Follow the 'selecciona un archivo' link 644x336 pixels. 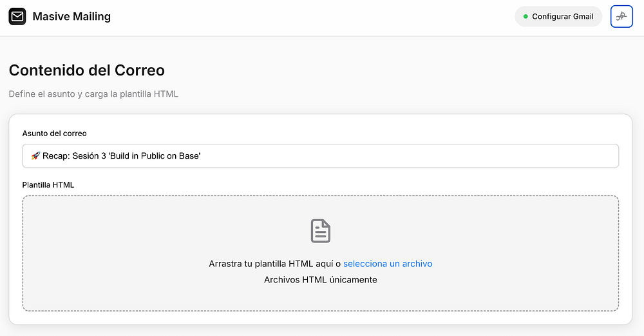[388, 264]
